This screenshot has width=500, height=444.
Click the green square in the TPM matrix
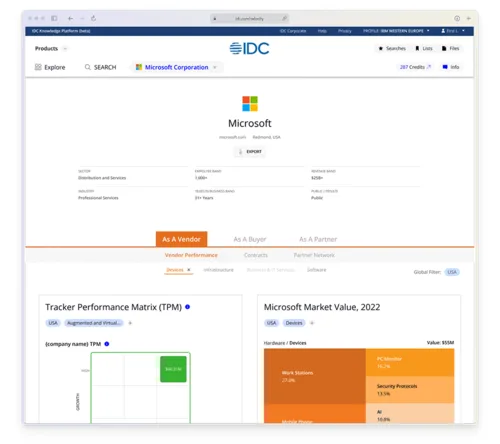(173, 369)
